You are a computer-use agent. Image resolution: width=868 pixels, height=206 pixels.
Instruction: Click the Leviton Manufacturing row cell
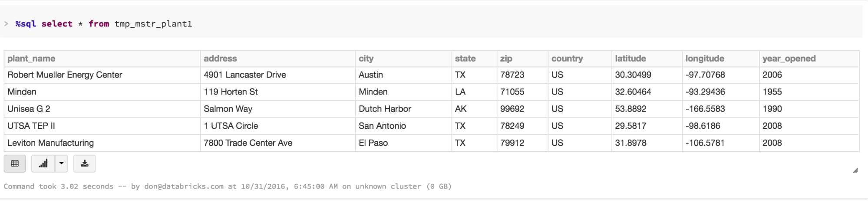[50, 143]
